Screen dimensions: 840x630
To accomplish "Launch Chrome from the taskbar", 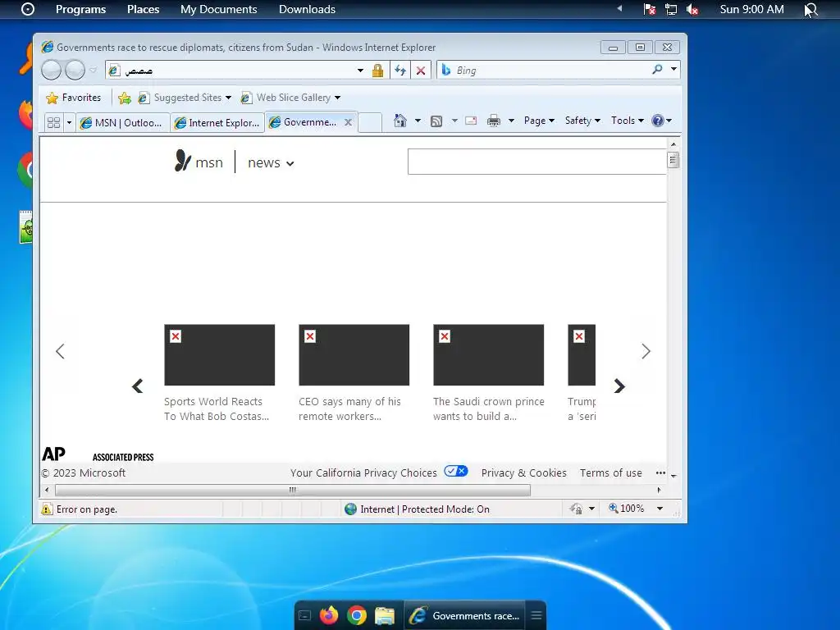I will [357, 615].
